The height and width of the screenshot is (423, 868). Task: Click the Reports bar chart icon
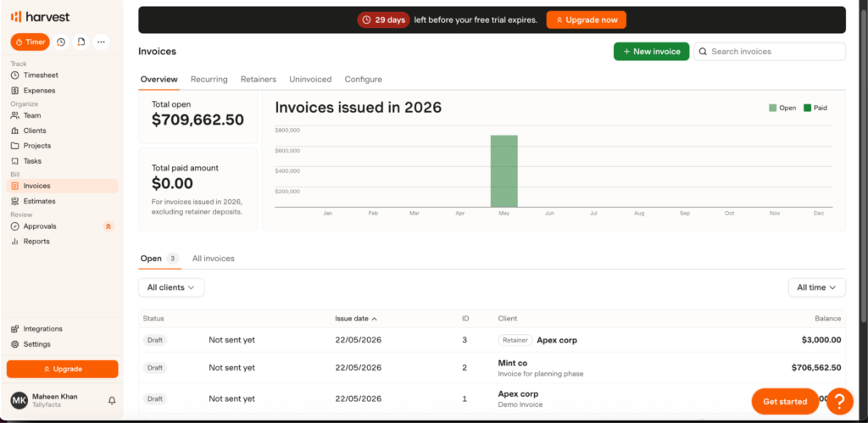point(15,242)
